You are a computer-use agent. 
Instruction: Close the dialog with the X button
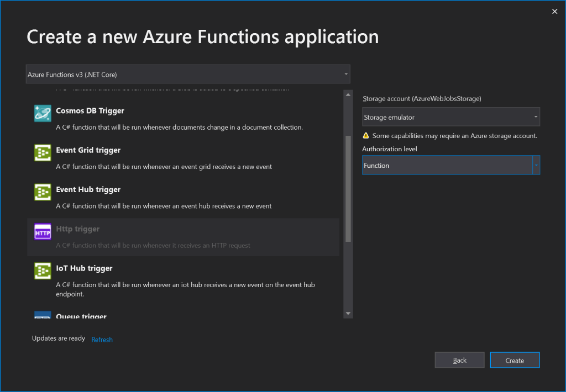click(x=554, y=12)
